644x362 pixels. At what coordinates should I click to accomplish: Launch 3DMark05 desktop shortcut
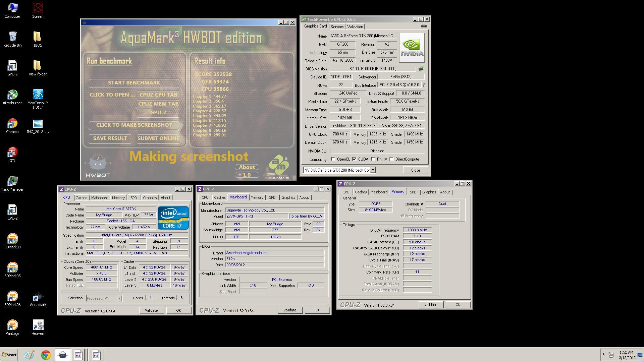12,270
